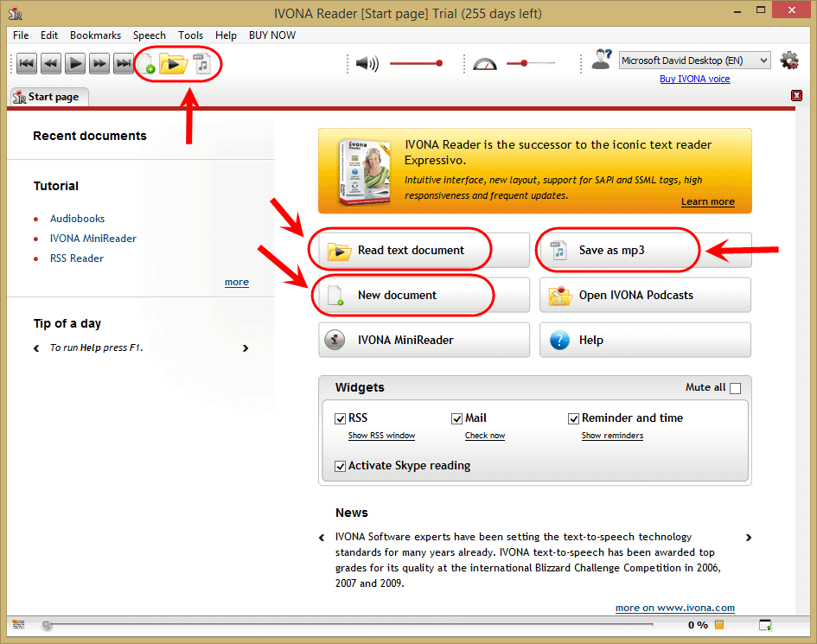Click the reading progress slider handle
This screenshot has width=817, height=644.
pos(47,624)
